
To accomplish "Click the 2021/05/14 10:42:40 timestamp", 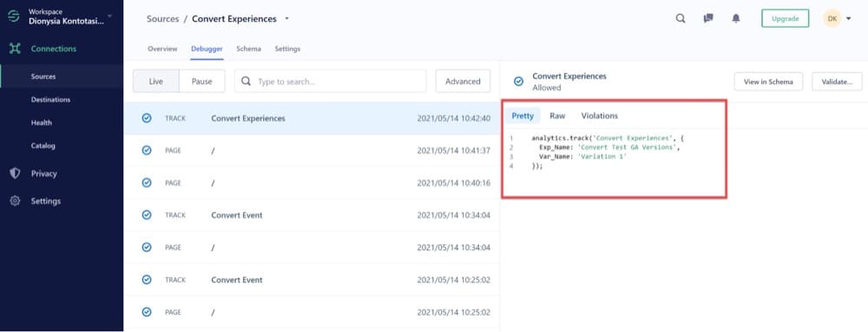I will coord(453,118).
